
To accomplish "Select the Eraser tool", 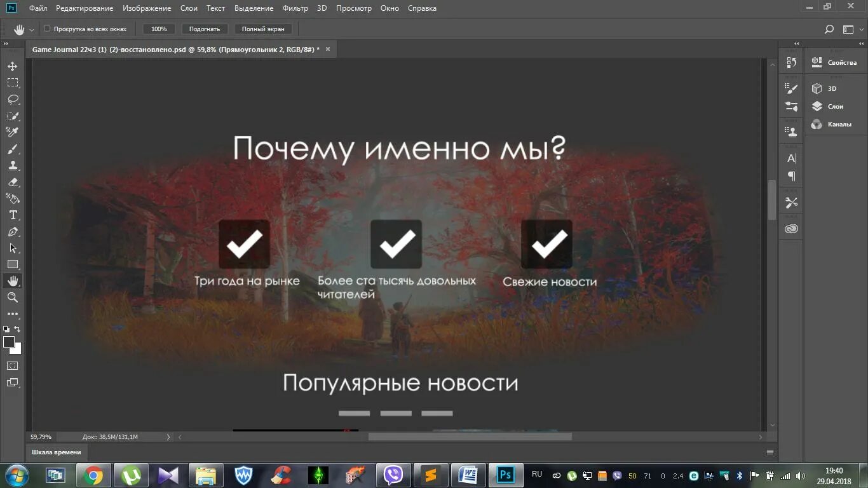I will click(x=13, y=182).
